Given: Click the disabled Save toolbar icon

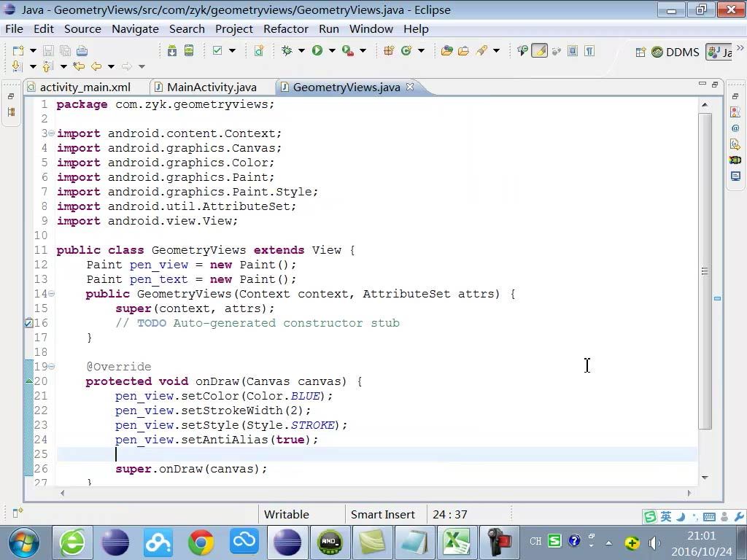Looking at the screenshot, I should [48, 50].
